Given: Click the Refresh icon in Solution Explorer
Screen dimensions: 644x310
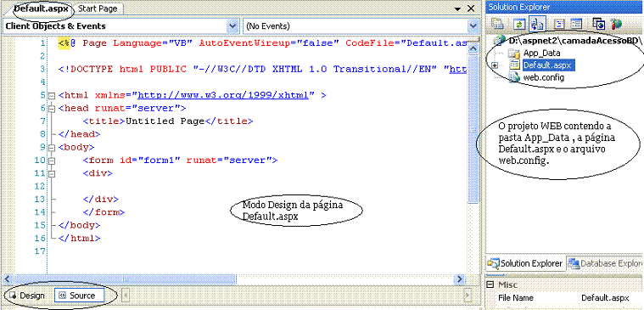Looking at the screenshot, I should (519, 24).
